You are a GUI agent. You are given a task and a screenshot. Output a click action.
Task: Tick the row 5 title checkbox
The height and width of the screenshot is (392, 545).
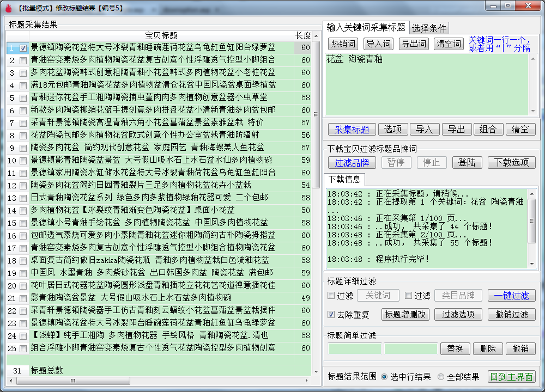click(x=23, y=97)
